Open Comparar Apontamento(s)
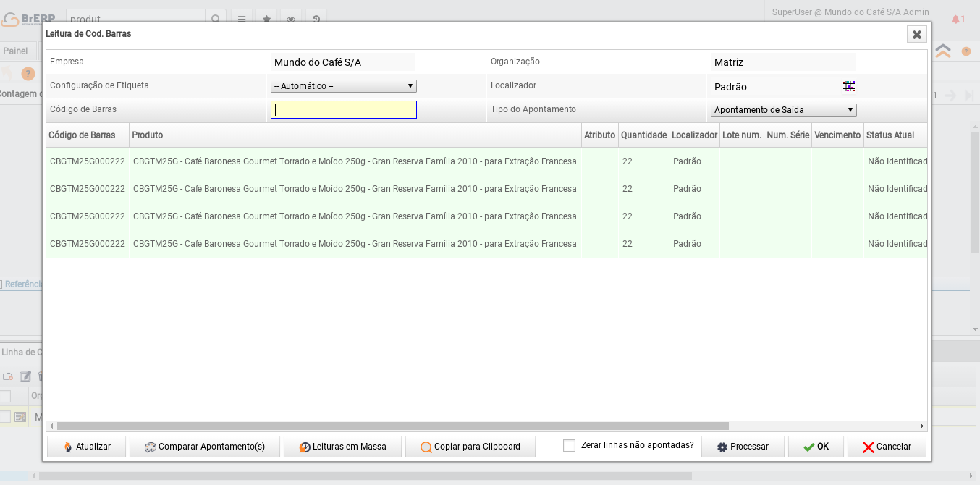The image size is (980, 485). (x=205, y=447)
